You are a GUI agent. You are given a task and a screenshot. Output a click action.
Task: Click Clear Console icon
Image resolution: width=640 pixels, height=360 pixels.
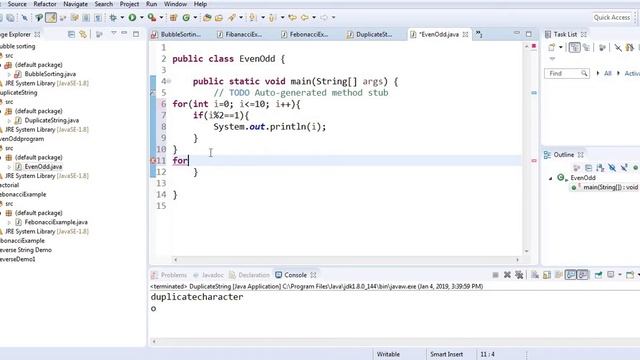(x=535, y=275)
